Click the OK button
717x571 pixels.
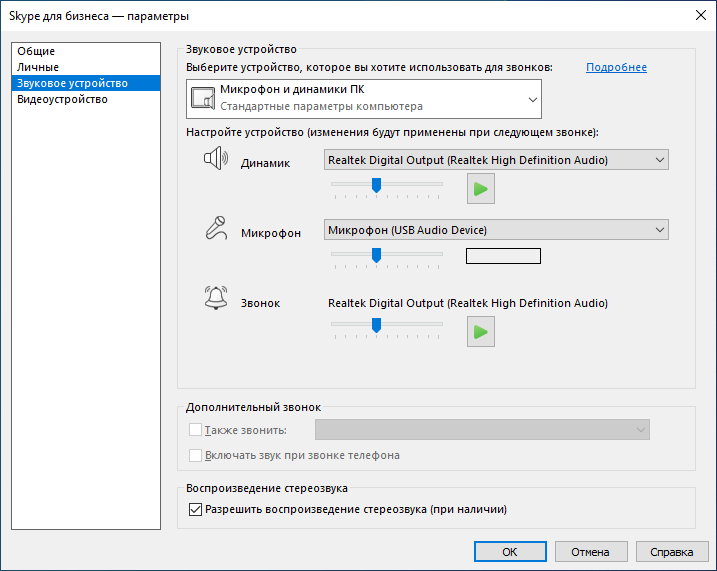pyautogui.click(x=510, y=552)
